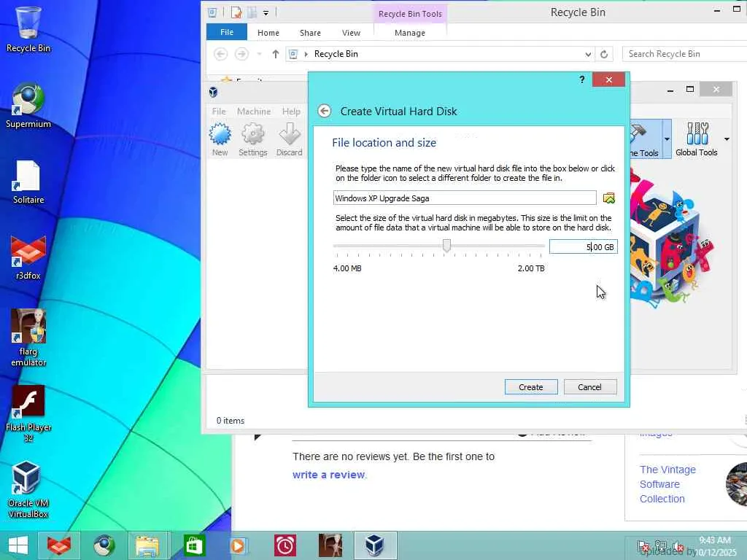The height and width of the screenshot is (560, 747).
Task: Open the flarg emulator desktop shortcut
Action: tap(28, 338)
